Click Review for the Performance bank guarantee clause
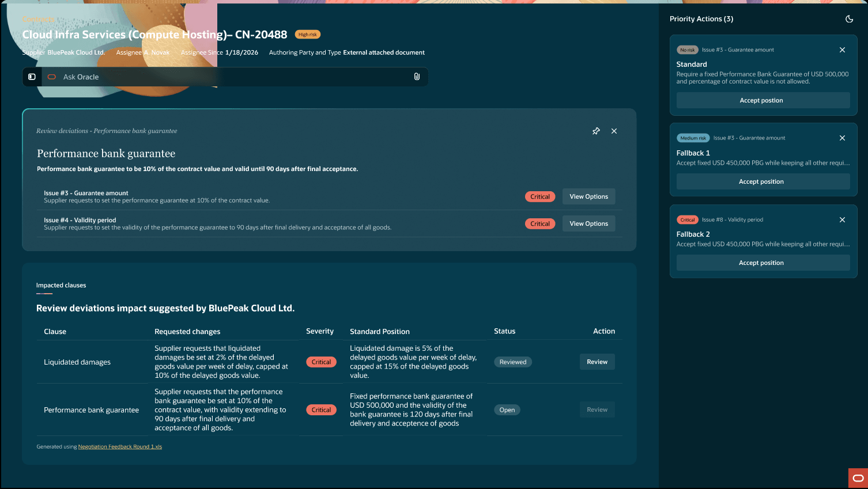 (597, 410)
